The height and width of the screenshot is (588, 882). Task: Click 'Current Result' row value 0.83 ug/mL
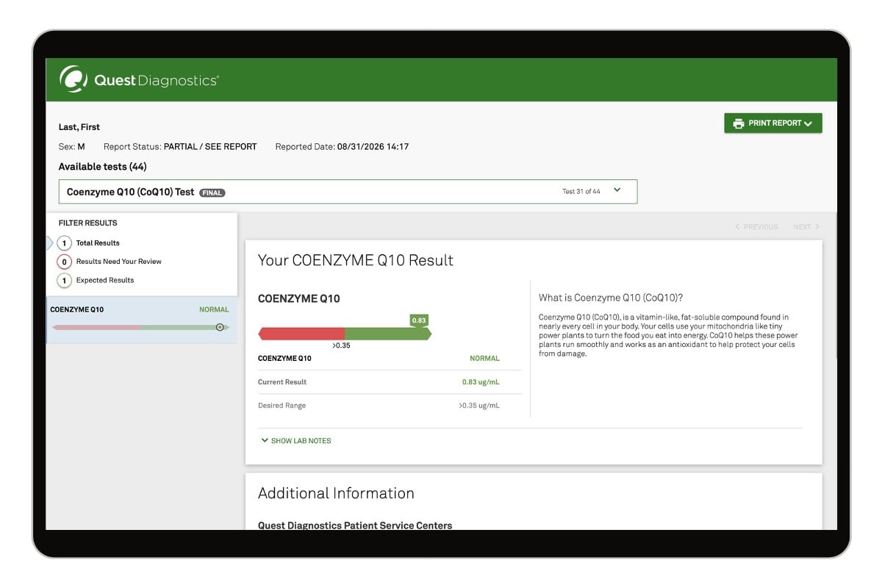[481, 382]
